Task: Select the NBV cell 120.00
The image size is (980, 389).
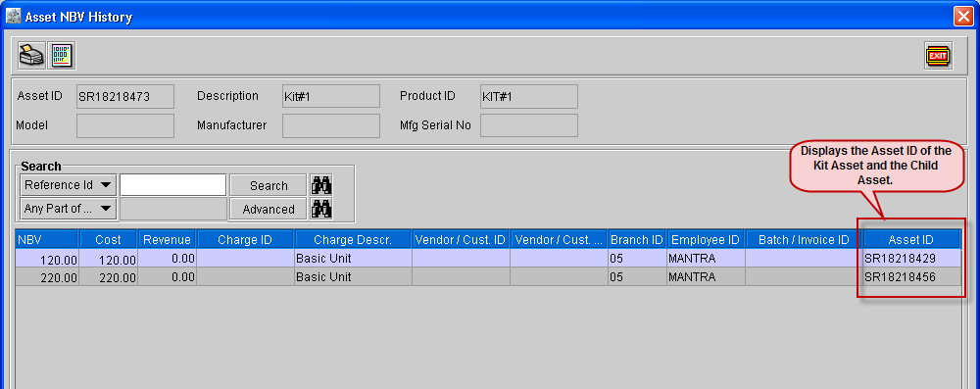Action: click(x=47, y=259)
